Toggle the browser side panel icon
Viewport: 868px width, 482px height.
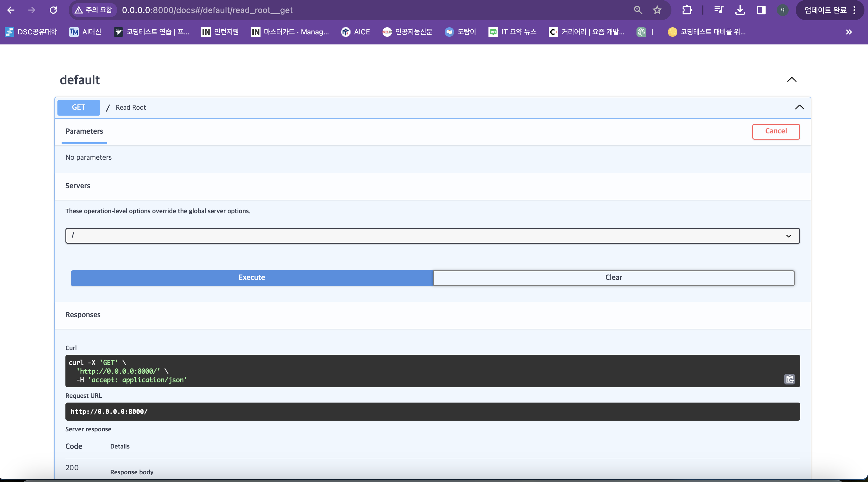[x=761, y=10]
